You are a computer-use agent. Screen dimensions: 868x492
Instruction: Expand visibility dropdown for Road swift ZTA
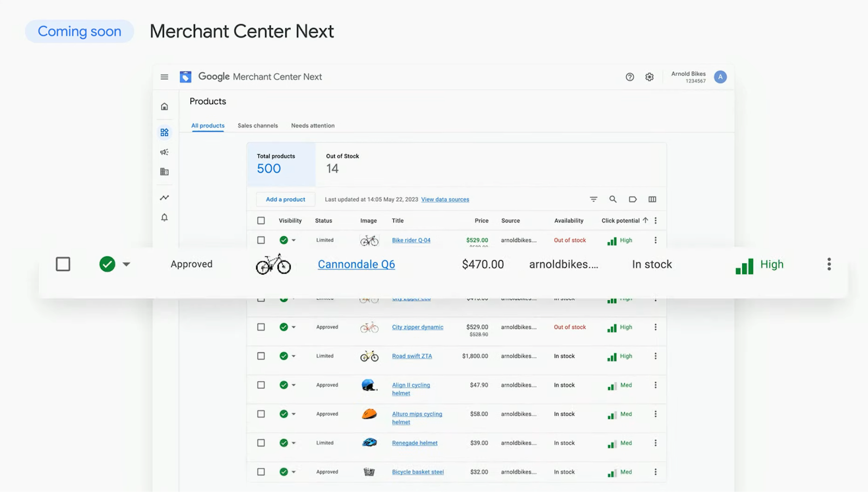point(293,356)
